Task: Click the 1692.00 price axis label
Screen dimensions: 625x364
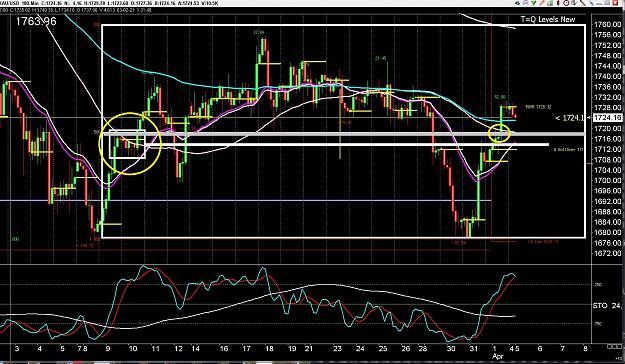Action: [x=608, y=201]
